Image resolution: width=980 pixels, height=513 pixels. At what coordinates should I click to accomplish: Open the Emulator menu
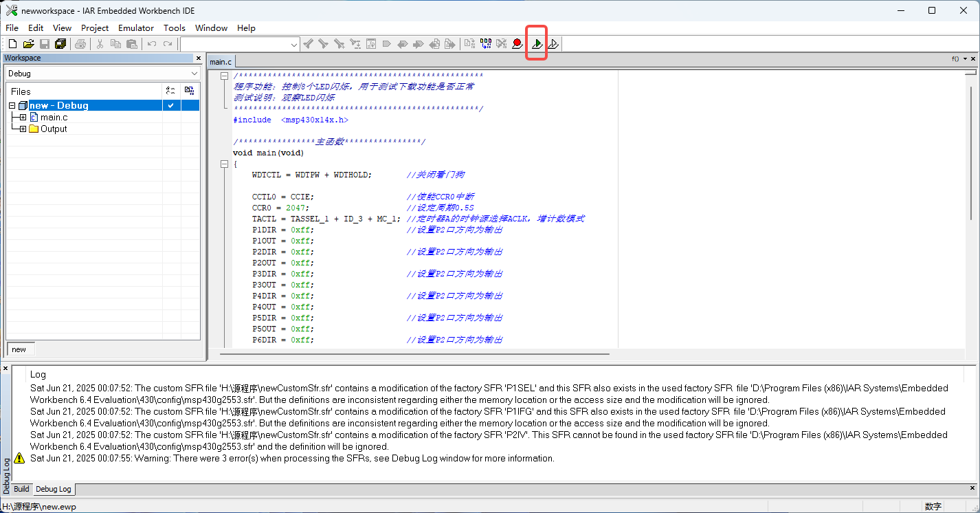coord(135,28)
